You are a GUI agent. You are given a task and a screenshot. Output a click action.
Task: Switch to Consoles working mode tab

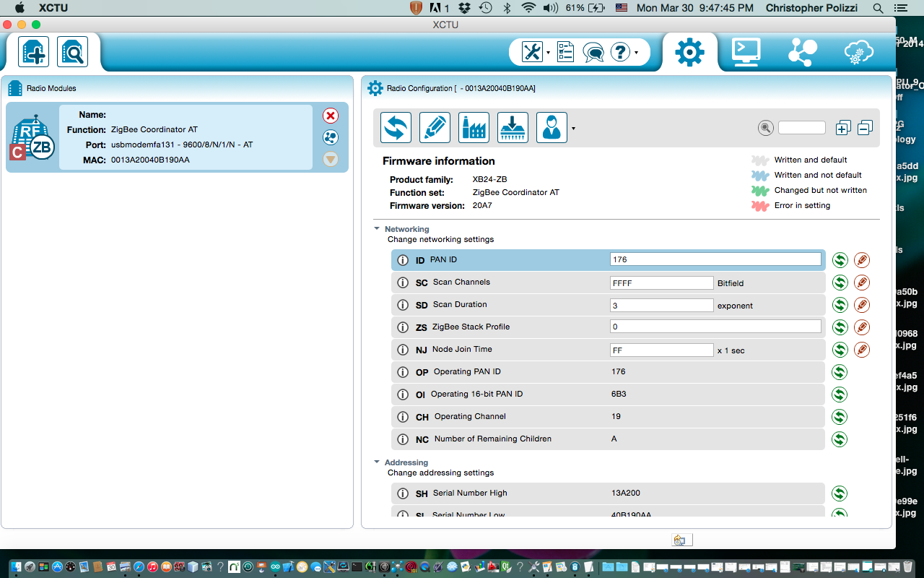746,52
